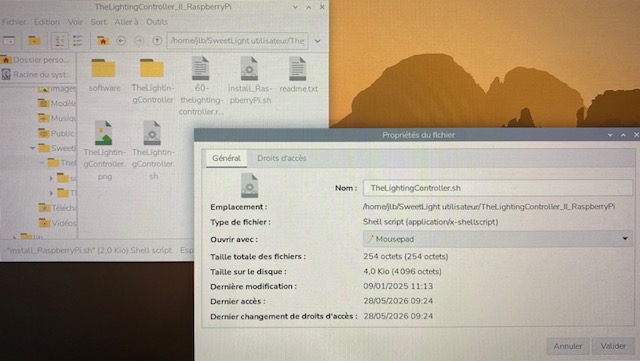Viewport: 640px width, 361px height.
Task: Click the Valider button
Action: pos(613,346)
